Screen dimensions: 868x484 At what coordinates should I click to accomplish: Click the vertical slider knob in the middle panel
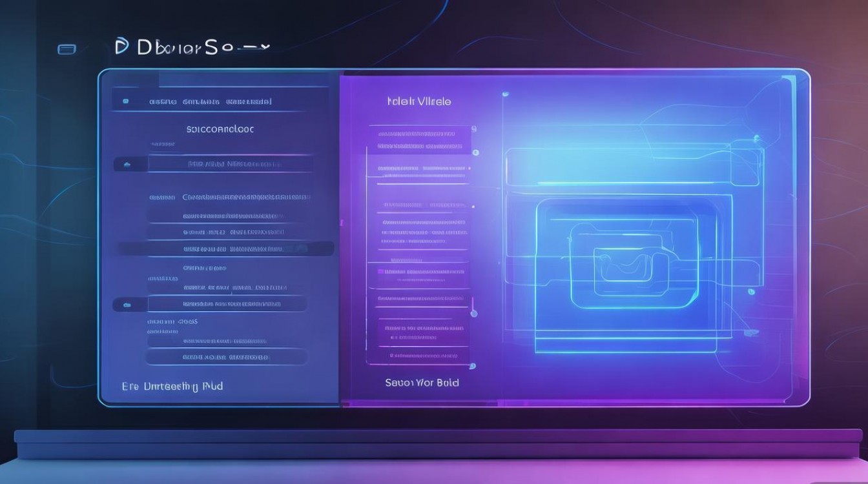coord(474,314)
